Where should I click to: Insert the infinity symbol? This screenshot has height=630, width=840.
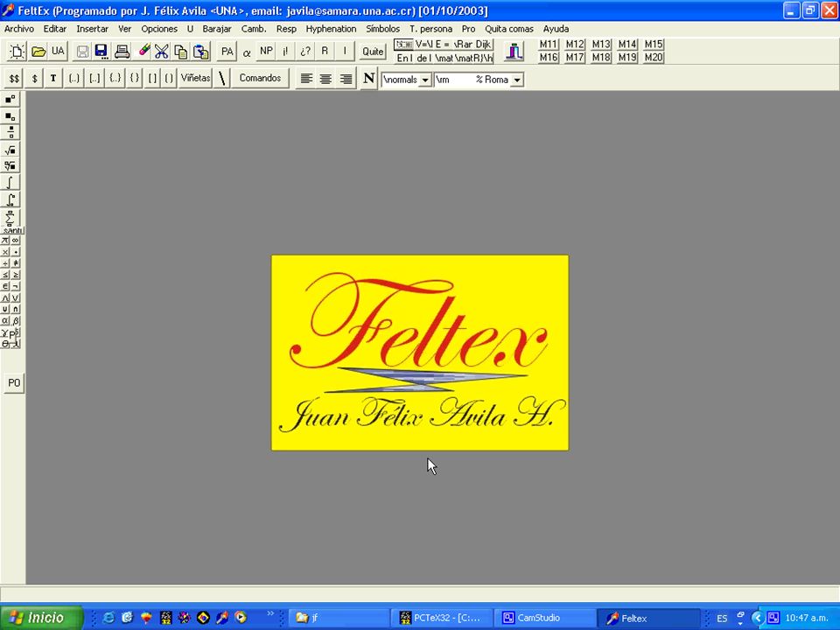pyautogui.click(x=16, y=241)
